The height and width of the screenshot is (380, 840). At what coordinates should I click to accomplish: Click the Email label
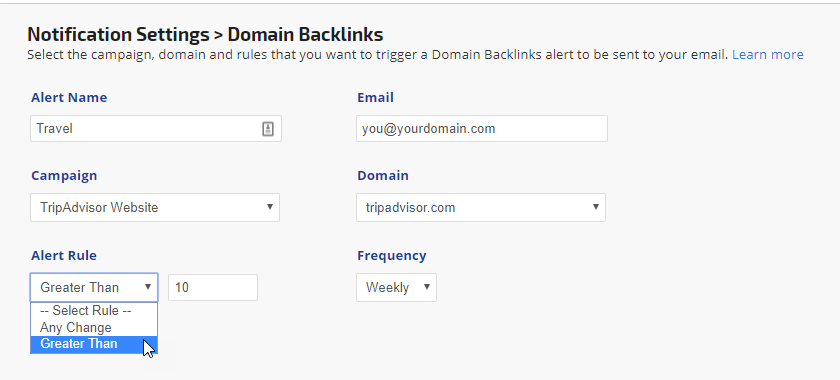[x=376, y=98]
